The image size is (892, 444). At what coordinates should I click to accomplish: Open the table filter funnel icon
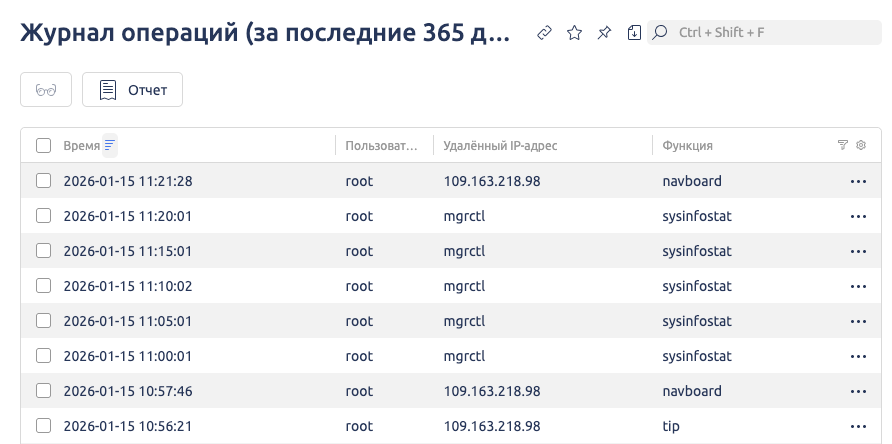click(842, 145)
